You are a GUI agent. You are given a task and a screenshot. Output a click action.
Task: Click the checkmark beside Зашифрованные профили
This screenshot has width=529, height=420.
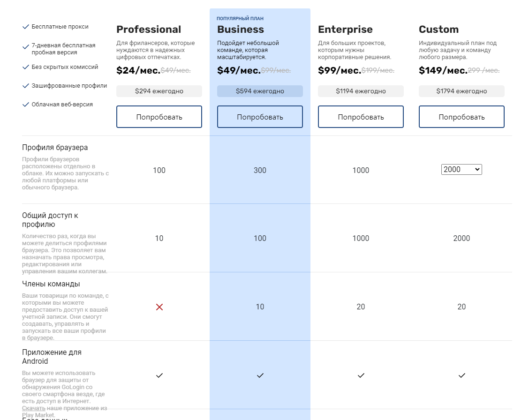pos(26,86)
